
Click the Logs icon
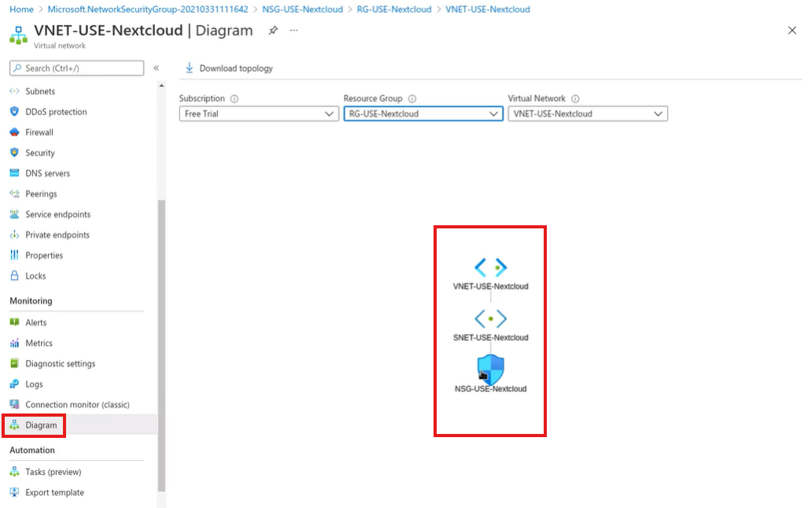click(x=14, y=384)
